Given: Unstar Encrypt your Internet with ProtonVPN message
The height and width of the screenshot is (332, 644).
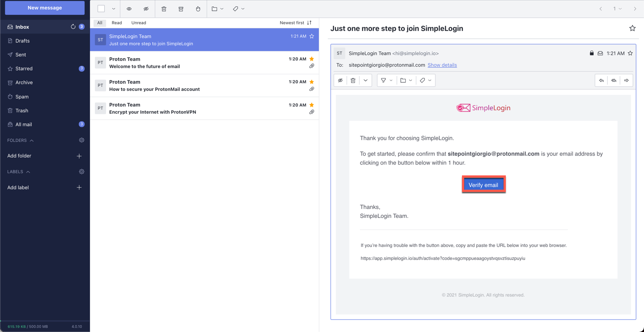Looking at the screenshot, I should pos(312,105).
